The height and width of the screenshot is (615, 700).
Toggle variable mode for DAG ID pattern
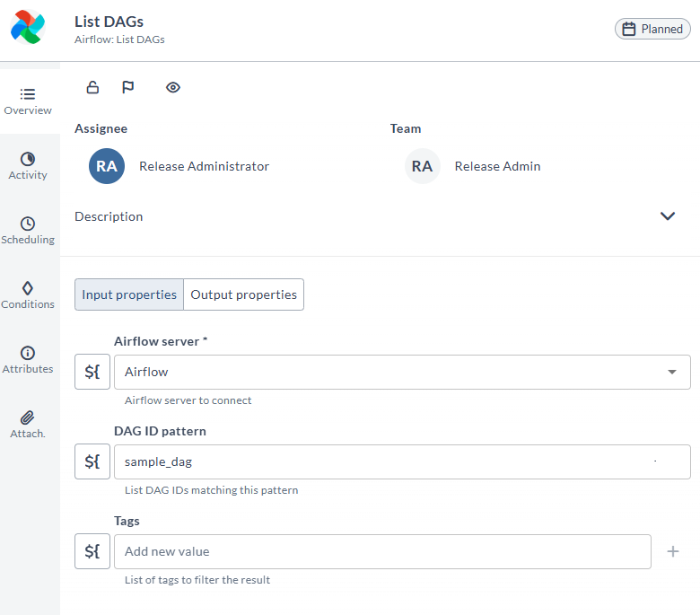pos(92,461)
